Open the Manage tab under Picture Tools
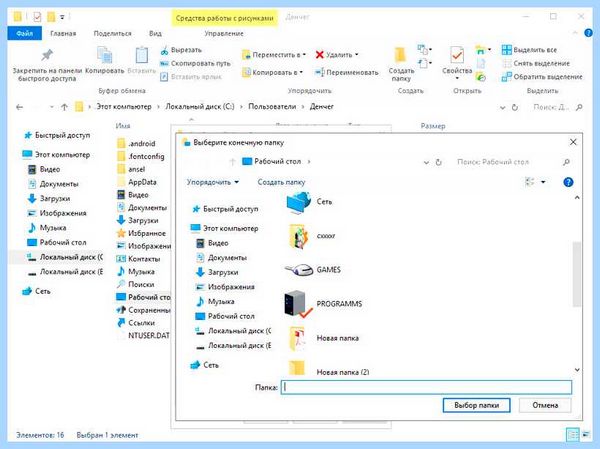Viewport: 600px width, 449px height. [224, 34]
